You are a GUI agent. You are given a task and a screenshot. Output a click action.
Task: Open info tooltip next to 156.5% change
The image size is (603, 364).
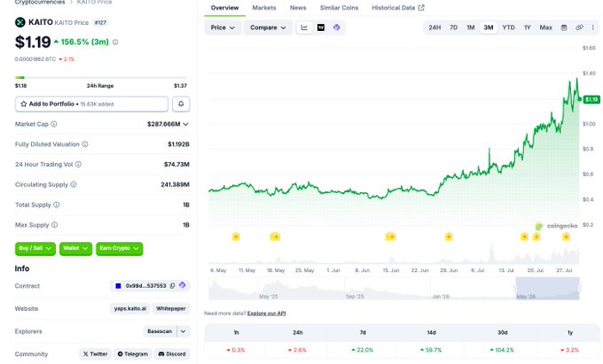click(115, 43)
